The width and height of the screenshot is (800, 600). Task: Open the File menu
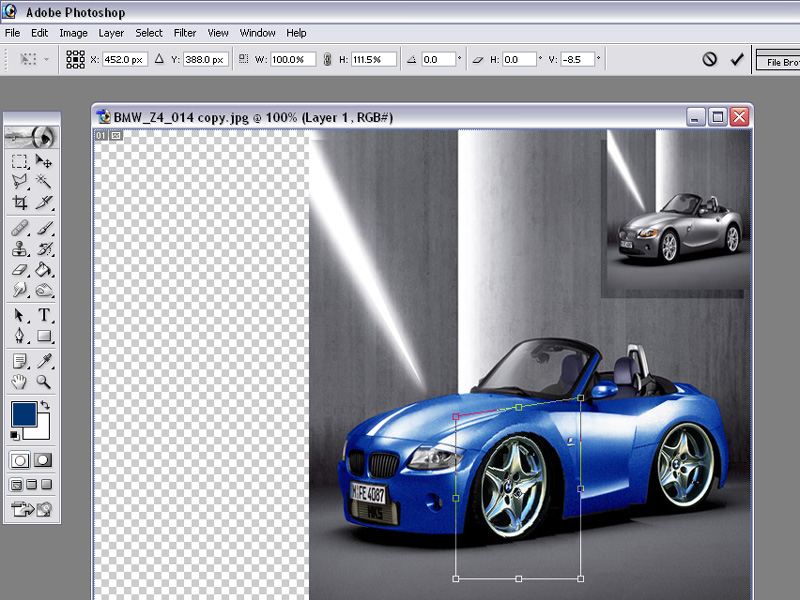click(x=12, y=33)
